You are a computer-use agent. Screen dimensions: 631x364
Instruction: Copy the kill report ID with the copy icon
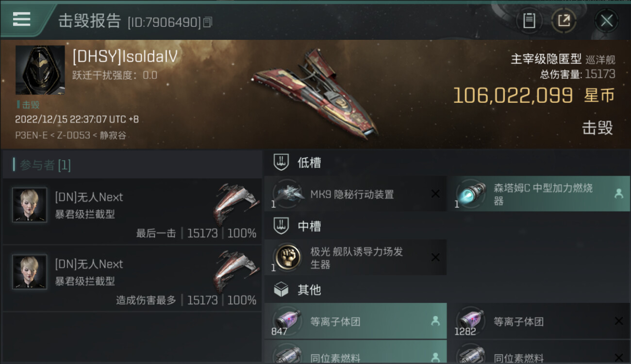[x=208, y=22]
